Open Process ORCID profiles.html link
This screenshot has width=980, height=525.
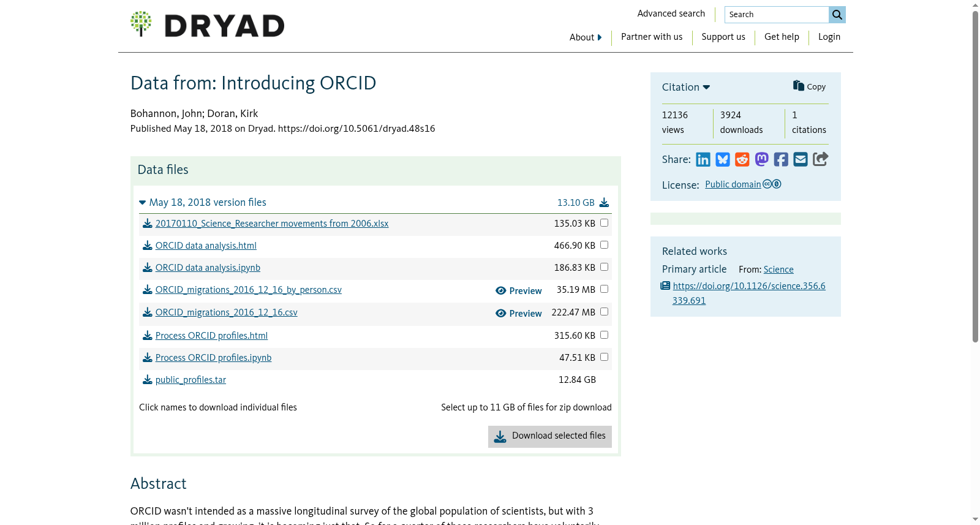pyautogui.click(x=211, y=336)
